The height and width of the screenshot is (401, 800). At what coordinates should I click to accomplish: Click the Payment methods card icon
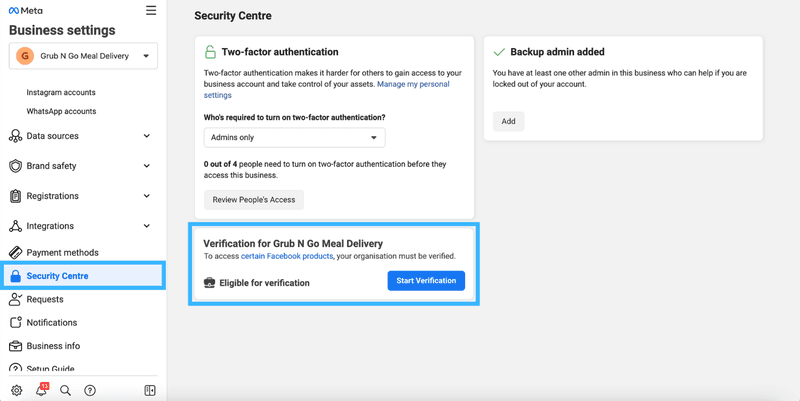pos(16,253)
